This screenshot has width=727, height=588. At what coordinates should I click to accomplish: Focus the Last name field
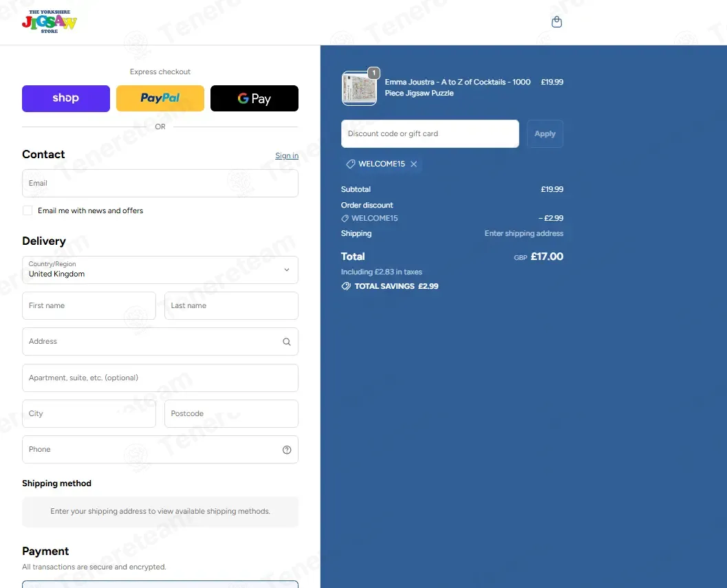(231, 305)
